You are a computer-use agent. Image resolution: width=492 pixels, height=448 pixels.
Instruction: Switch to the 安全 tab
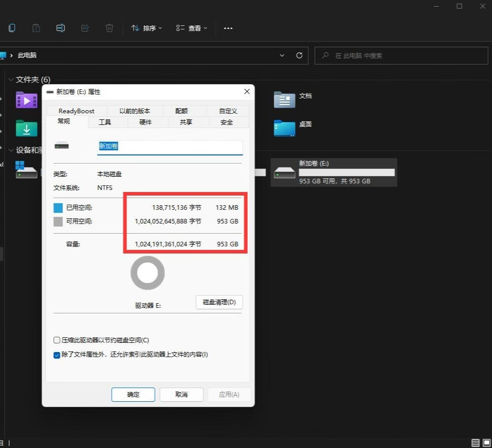coord(226,122)
